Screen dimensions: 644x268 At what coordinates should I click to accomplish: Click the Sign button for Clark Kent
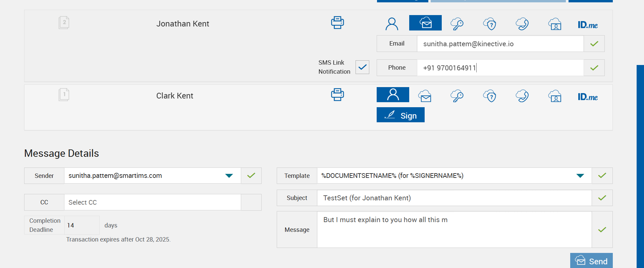[400, 115]
